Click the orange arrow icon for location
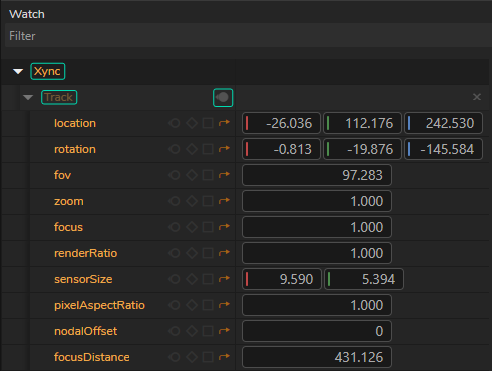This screenshot has height=371, width=492. (224, 123)
